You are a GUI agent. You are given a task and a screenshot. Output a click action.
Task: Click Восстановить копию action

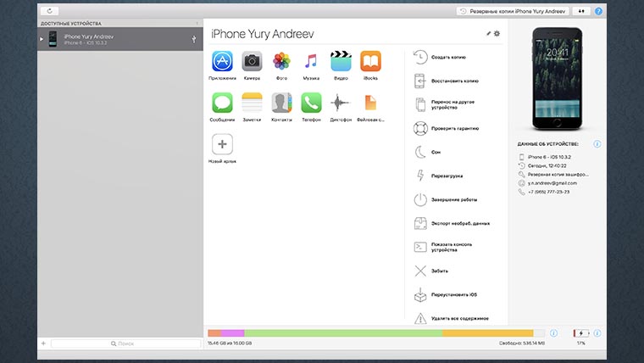coord(446,81)
